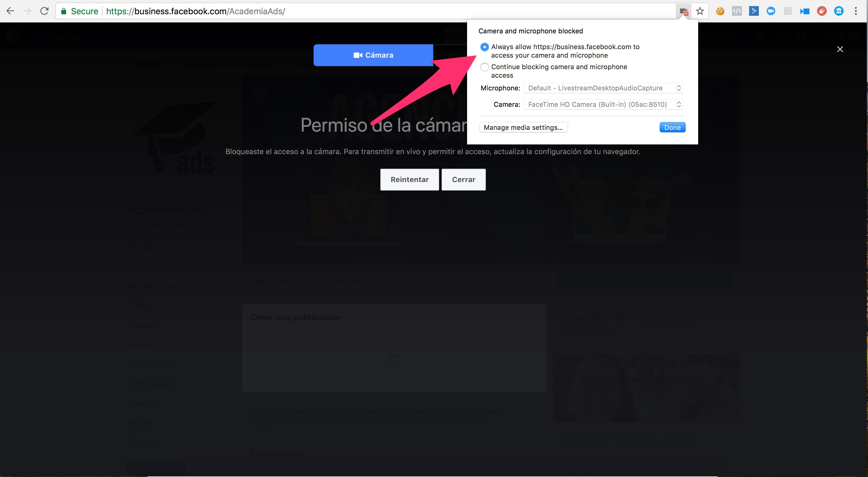
Task: Go back to the previous page
Action: (10, 11)
